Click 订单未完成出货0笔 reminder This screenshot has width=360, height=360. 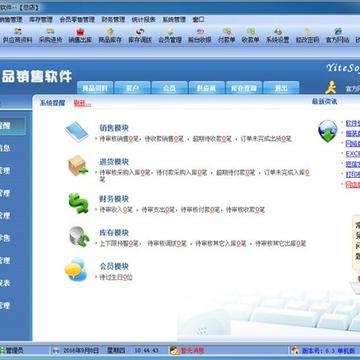(x=265, y=139)
